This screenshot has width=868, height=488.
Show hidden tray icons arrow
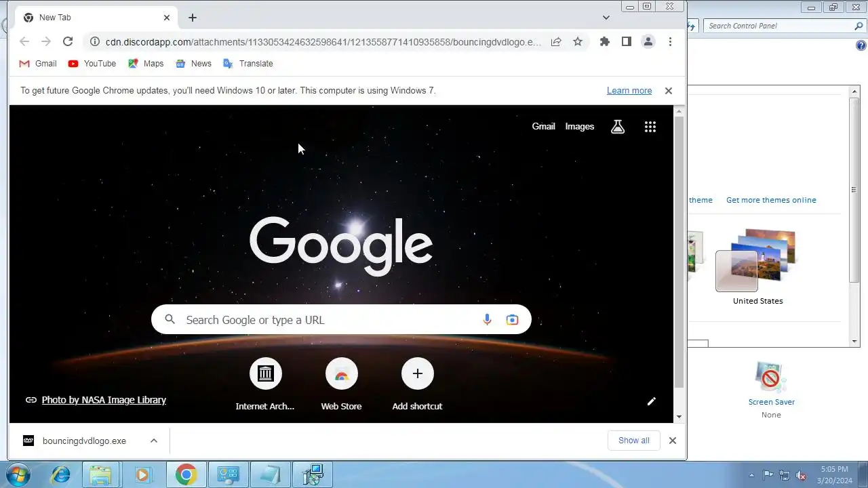[751, 475]
